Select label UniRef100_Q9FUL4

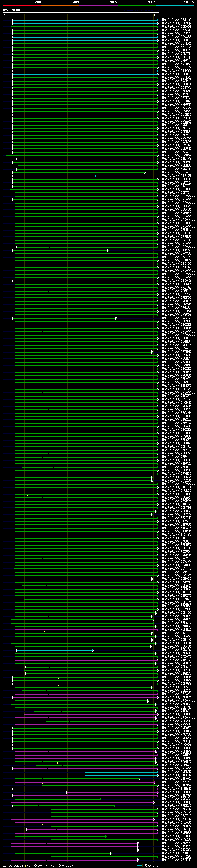pos(177,84)
